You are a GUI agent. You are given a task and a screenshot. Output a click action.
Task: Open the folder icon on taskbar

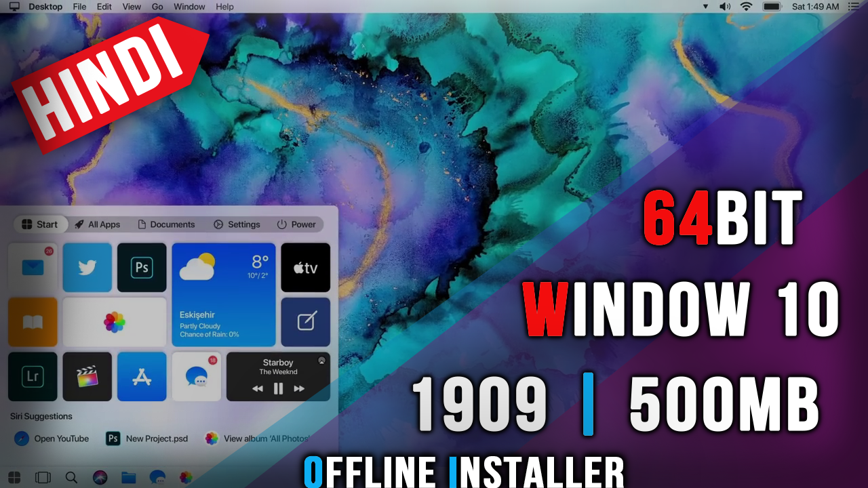click(x=129, y=477)
